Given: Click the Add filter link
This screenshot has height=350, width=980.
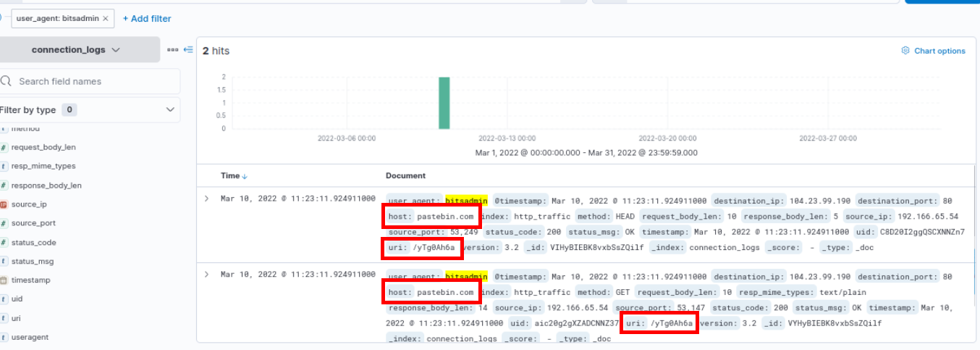Looking at the screenshot, I should [147, 18].
